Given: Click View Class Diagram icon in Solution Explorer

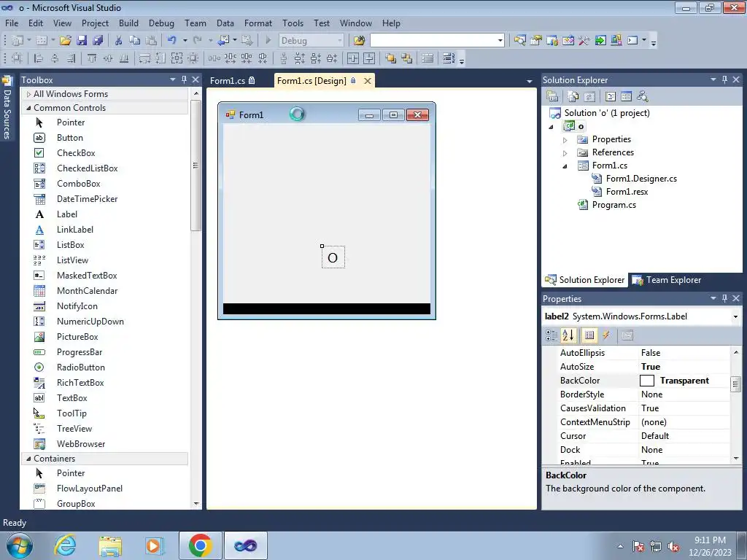Looking at the screenshot, I should pos(642,97).
